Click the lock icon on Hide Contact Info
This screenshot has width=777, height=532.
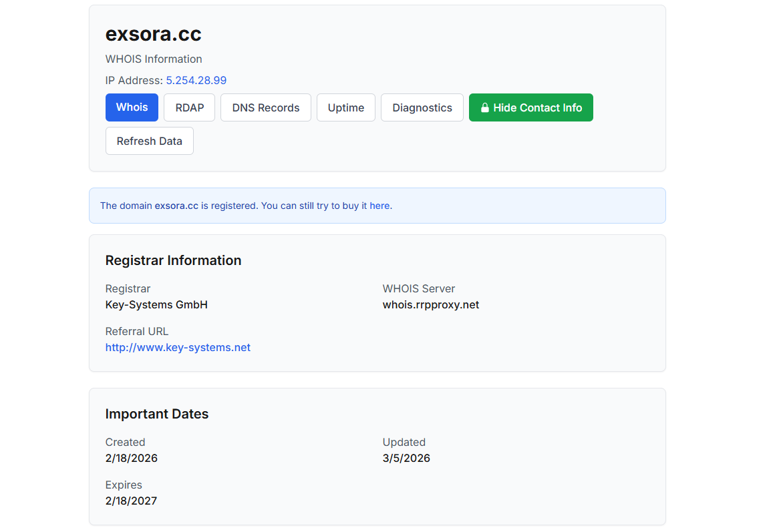tap(485, 108)
